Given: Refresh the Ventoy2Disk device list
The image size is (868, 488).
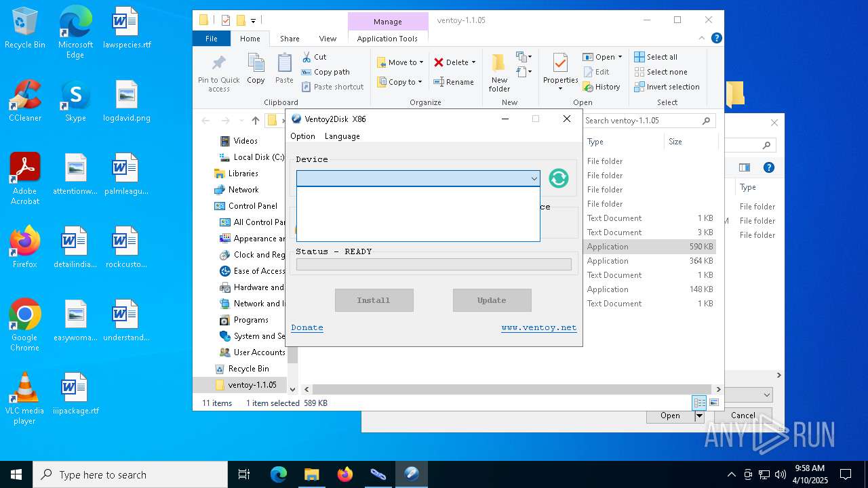Looking at the screenshot, I should pos(558,178).
